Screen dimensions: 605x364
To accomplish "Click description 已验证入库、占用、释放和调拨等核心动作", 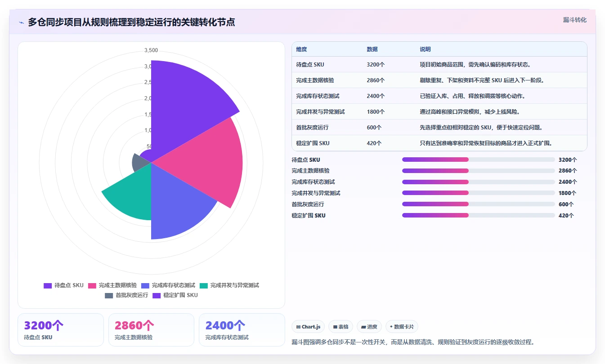I will (x=472, y=96).
